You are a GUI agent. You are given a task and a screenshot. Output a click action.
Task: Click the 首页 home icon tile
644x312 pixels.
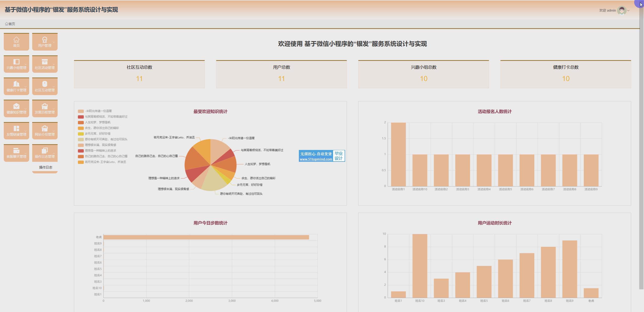pyautogui.click(x=16, y=40)
